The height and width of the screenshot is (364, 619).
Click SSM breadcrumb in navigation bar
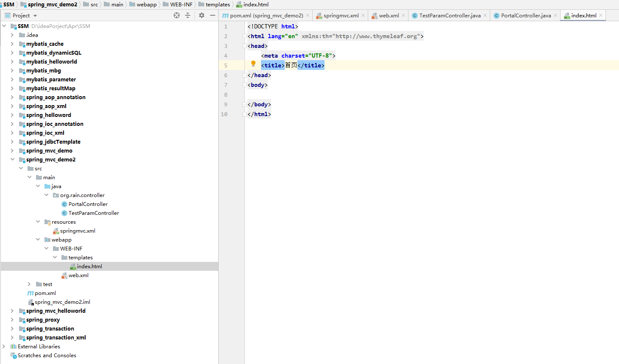tap(9, 4)
